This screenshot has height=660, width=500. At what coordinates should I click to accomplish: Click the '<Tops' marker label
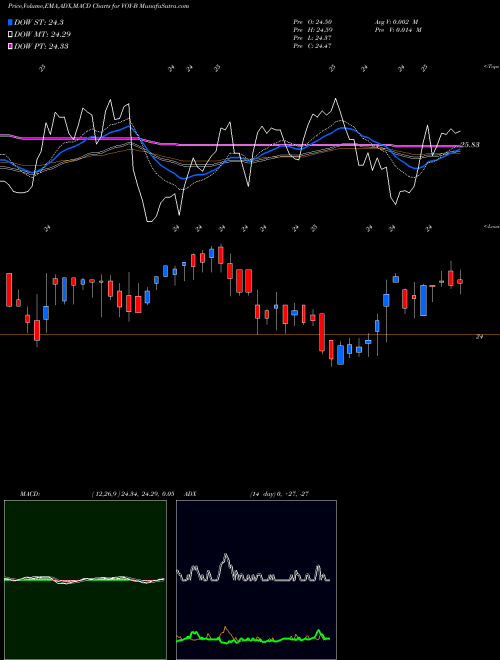(x=491, y=67)
